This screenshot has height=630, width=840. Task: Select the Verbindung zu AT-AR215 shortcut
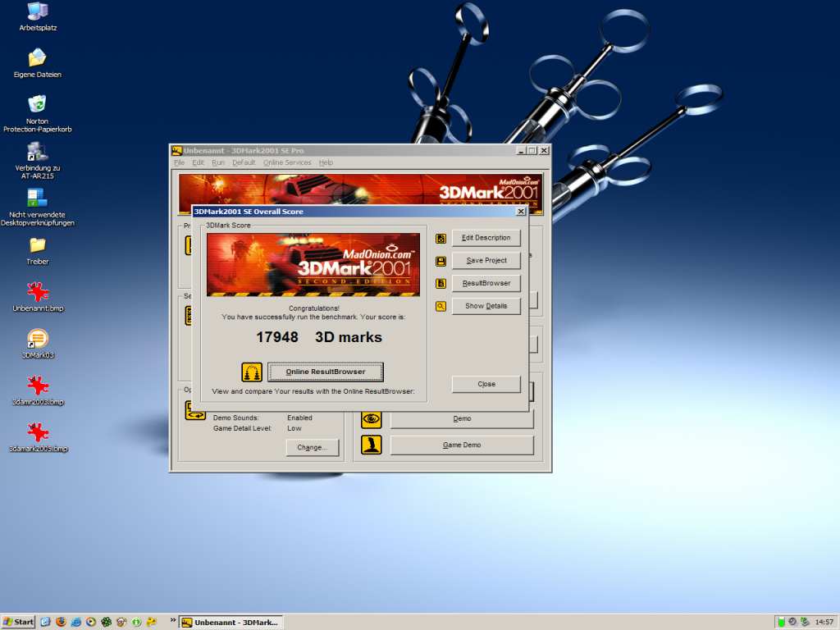[38, 152]
